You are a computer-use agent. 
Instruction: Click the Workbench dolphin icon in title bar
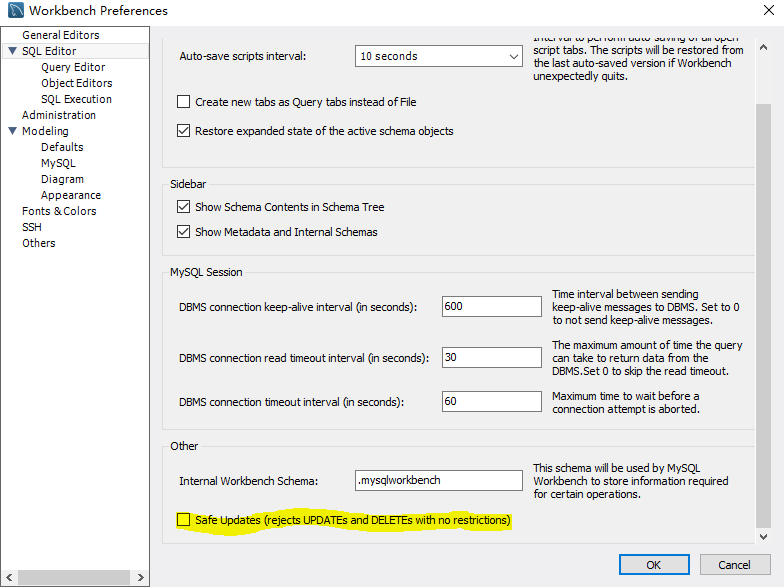(x=16, y=10)
